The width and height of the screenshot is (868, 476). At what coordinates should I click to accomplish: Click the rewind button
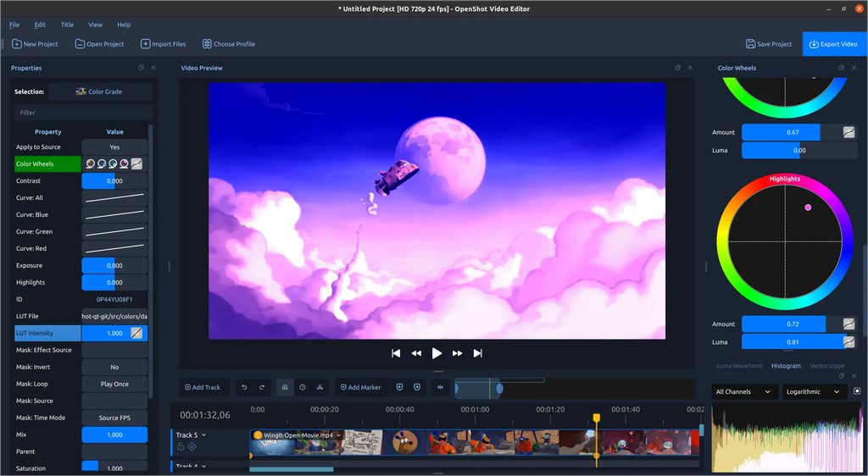pyautogui.click(x=416, y=353)
